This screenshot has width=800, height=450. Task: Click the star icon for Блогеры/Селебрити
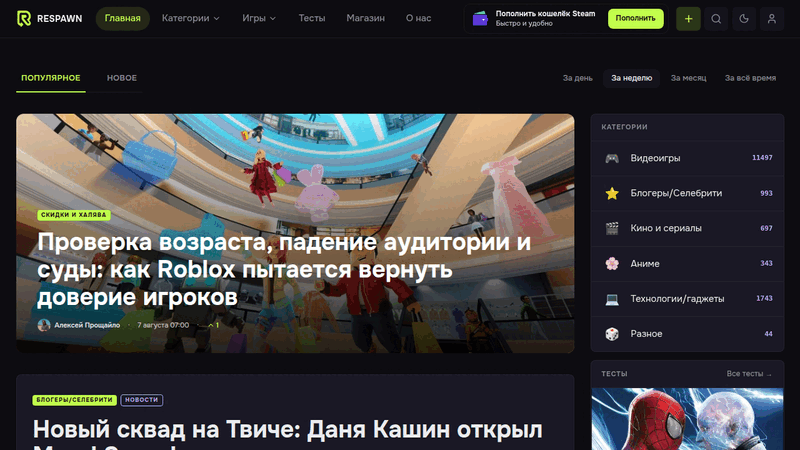[x=612, y=193]
